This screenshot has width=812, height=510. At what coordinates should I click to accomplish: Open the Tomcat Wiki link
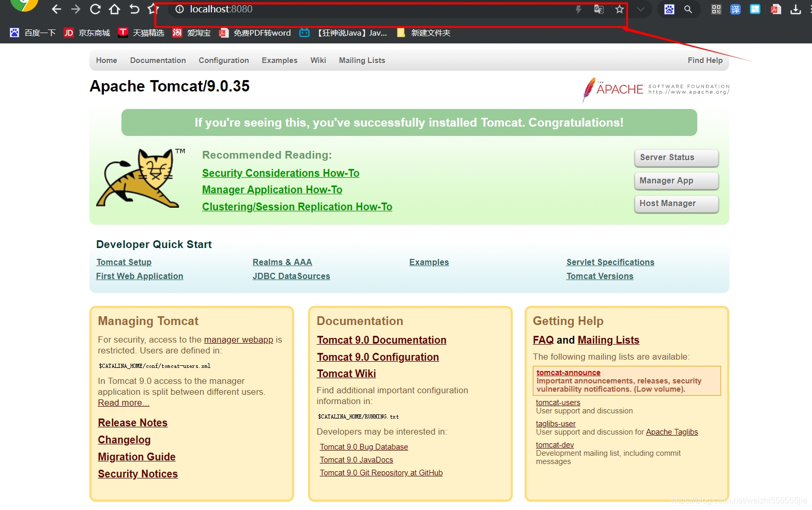pyautogui.click(x=346, y=374)
